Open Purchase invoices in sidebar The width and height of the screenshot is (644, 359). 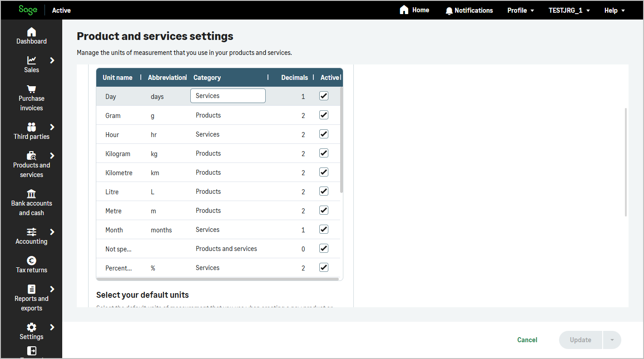point(31,98)
